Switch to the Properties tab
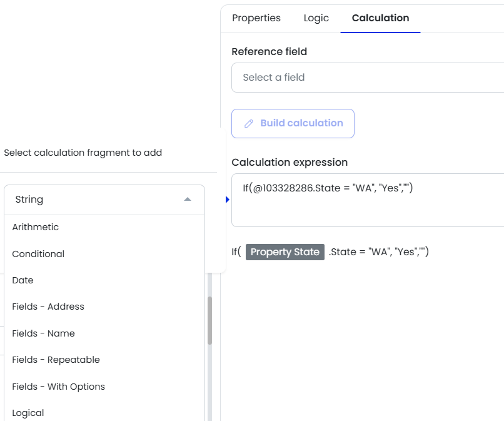 [256, 18]
